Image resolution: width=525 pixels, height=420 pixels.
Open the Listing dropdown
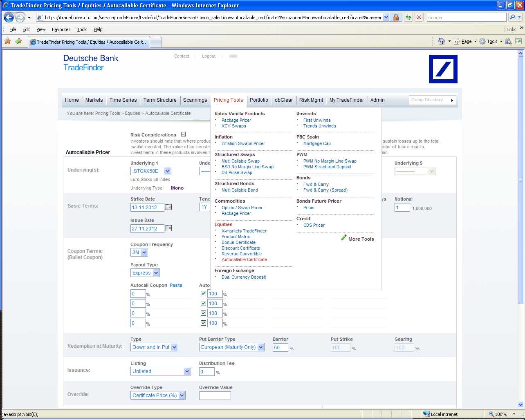click(x=187, y=371)
